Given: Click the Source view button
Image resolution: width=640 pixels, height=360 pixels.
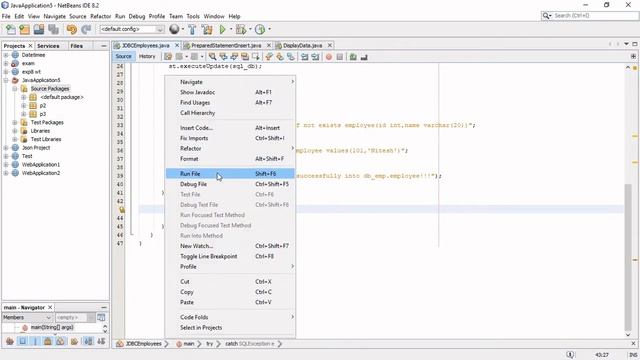Looking at the screenshot, I should [123, 56].
